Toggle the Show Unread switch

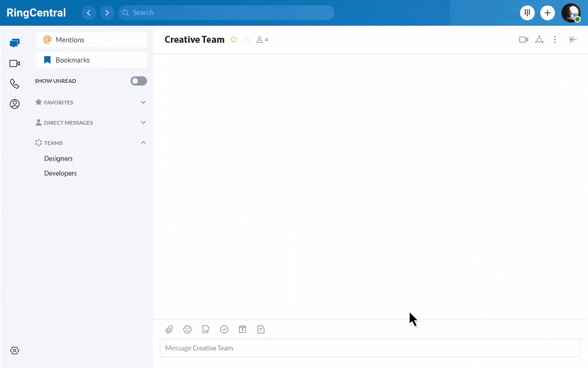click(x=138, y=81)
